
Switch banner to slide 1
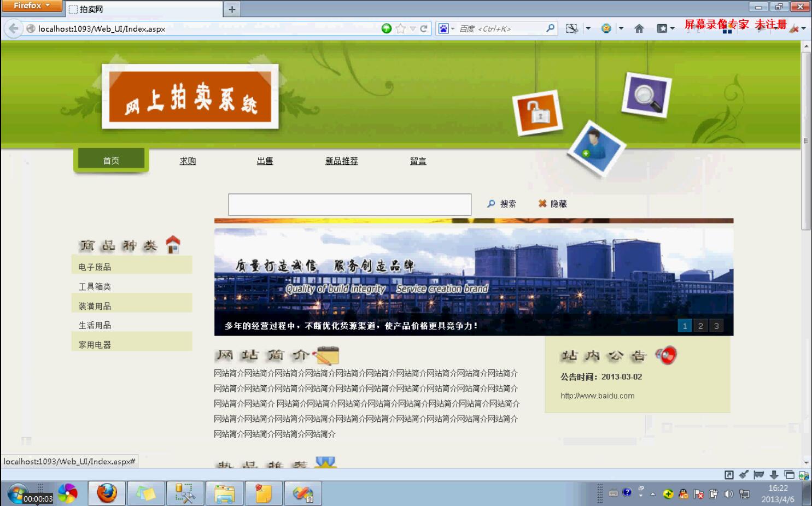pos(684,326)
